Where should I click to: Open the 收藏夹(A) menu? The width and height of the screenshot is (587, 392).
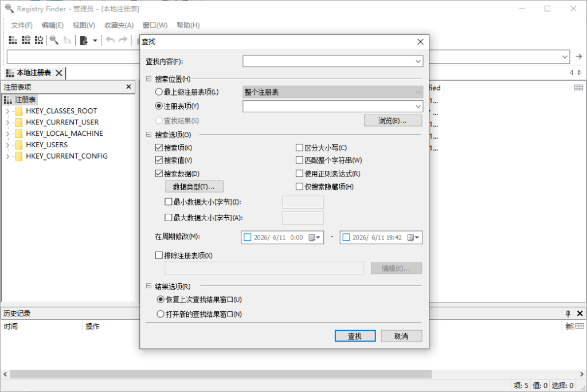pos(119,25)
